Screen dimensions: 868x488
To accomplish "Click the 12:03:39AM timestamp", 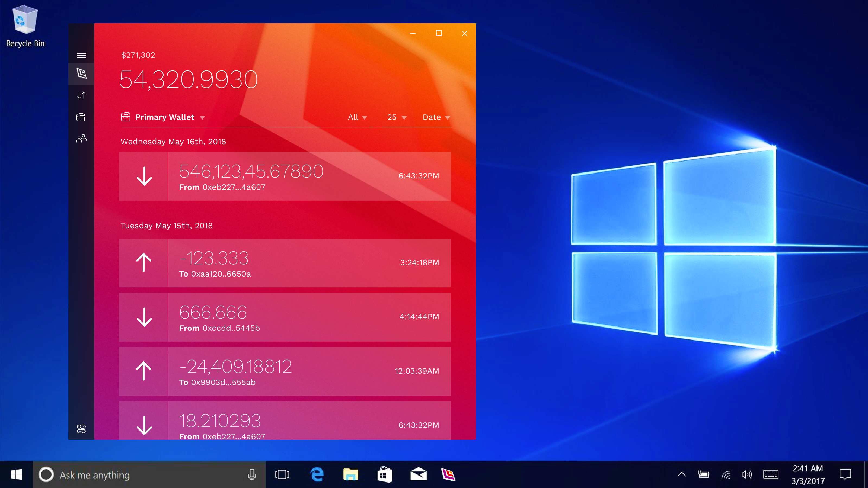I will pyautogui.click(x=417, y=371).
